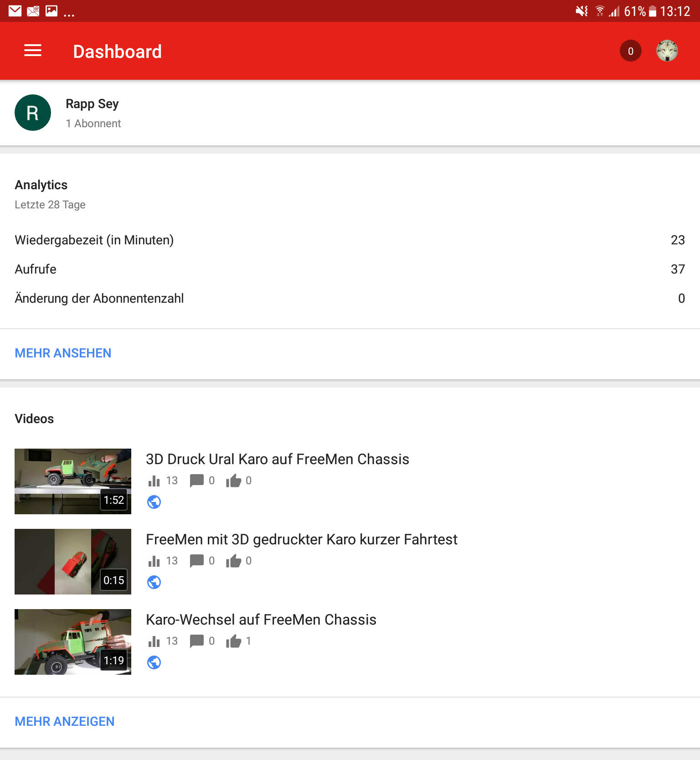
Task: Open Karo-Wechsel video thumbnail
Action: 73,642
